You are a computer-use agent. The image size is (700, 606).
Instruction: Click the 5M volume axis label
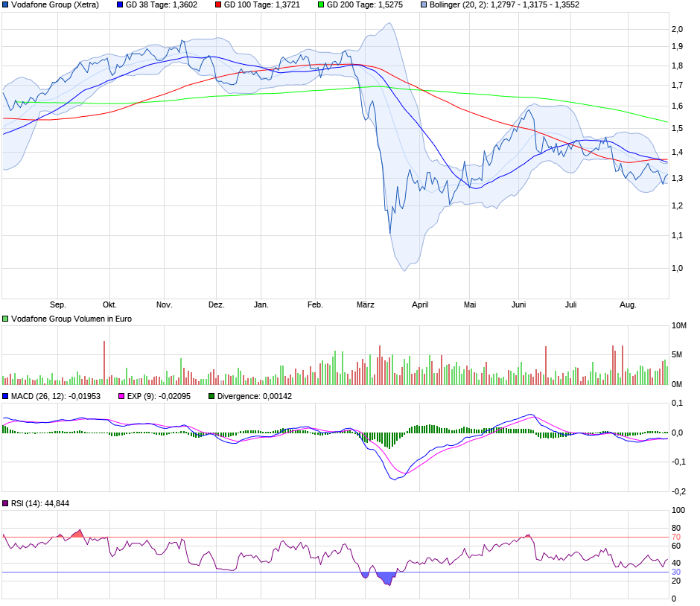tap(677, 355)
